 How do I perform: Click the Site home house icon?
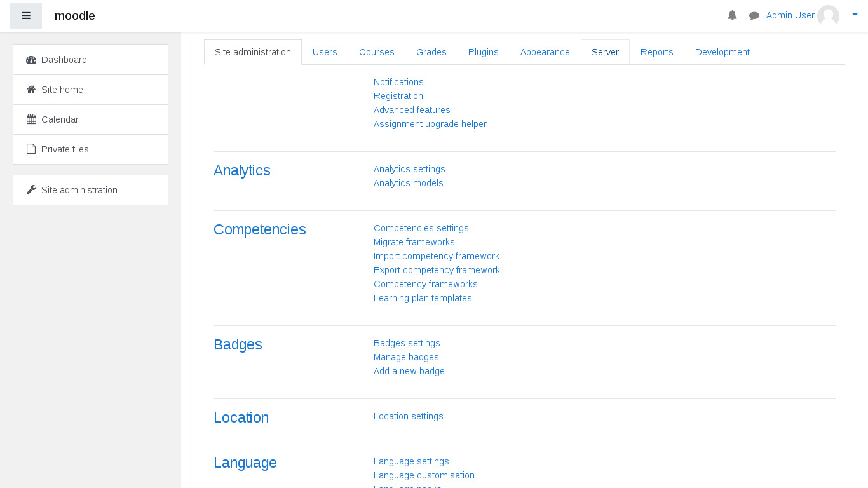tap(31, 90)
